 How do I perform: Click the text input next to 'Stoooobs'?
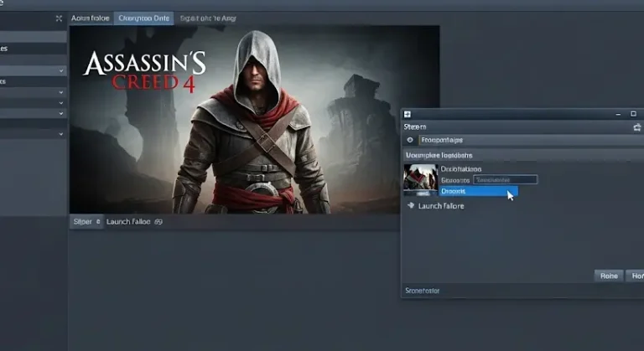pyautogui.click(x=505, y=180)
